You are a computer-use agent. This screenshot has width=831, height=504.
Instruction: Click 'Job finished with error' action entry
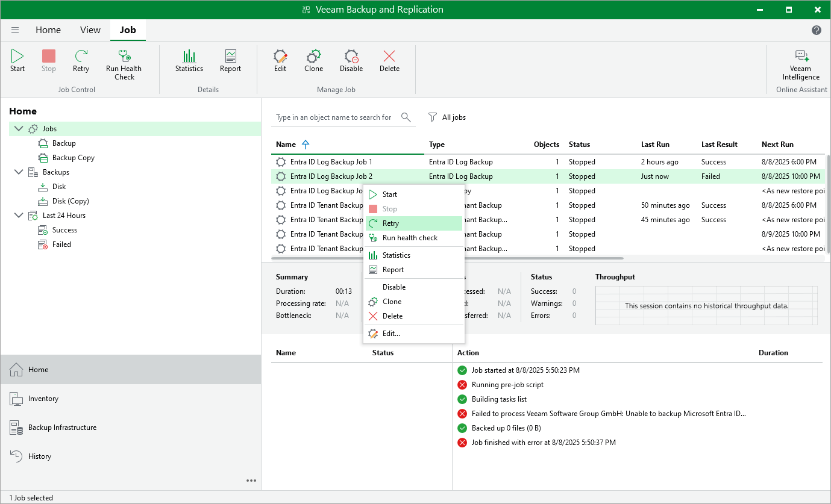544,443
